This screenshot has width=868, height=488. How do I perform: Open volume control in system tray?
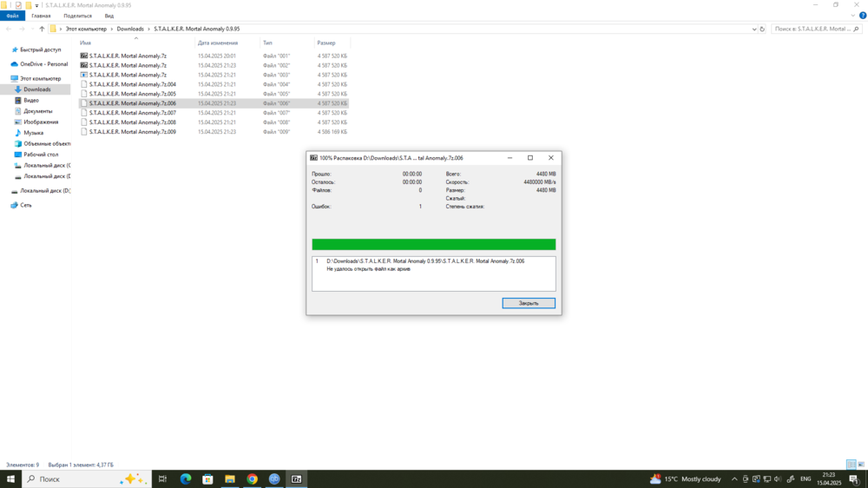coord(778,478)
